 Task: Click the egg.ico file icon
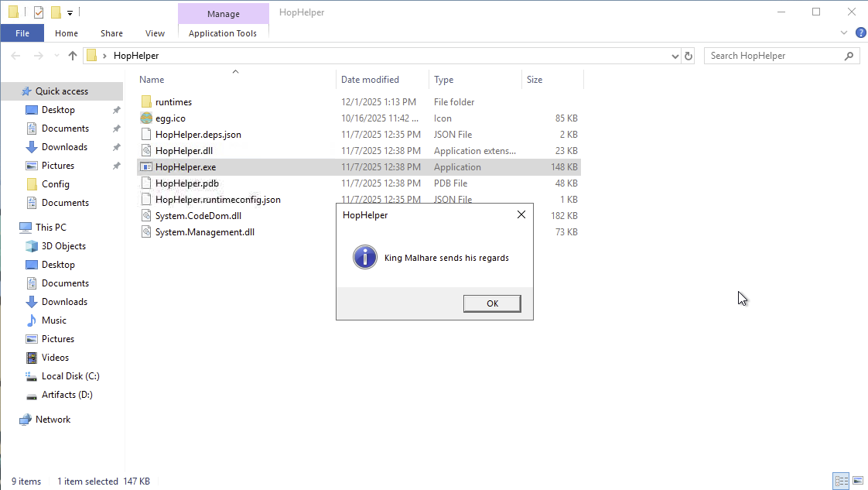pos(146,118)
